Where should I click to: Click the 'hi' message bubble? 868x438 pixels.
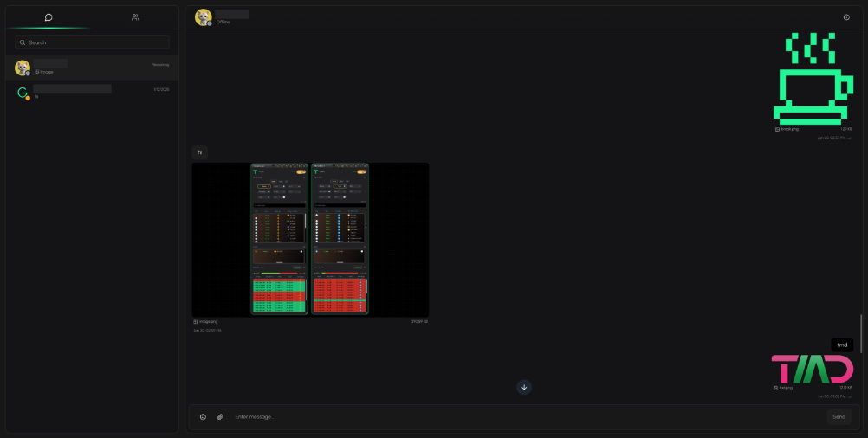coord(200,152)
